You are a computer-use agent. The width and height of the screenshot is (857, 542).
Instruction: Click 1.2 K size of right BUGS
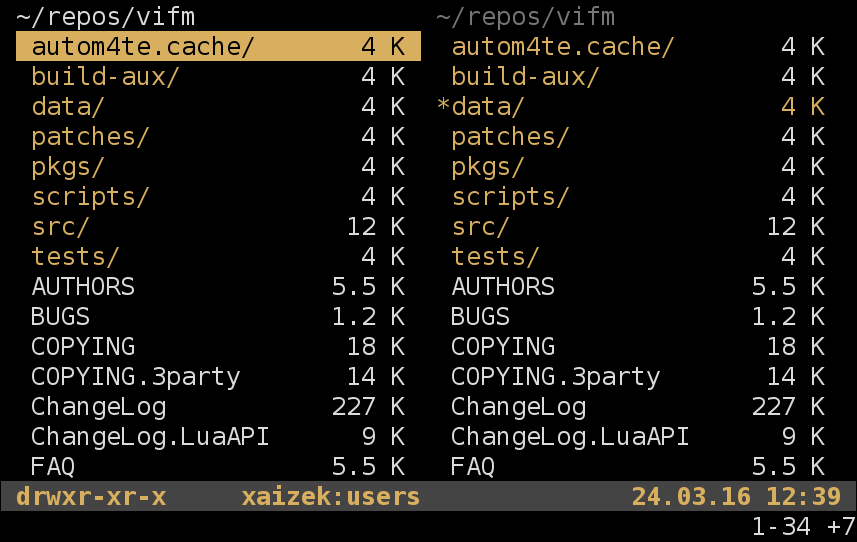pos(788,316)
